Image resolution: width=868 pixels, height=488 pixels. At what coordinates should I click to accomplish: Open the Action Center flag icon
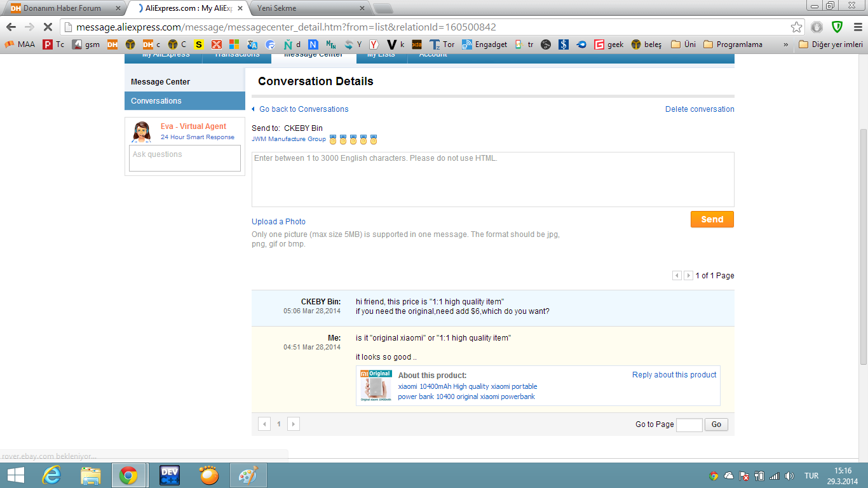click(x=744, y=476)
